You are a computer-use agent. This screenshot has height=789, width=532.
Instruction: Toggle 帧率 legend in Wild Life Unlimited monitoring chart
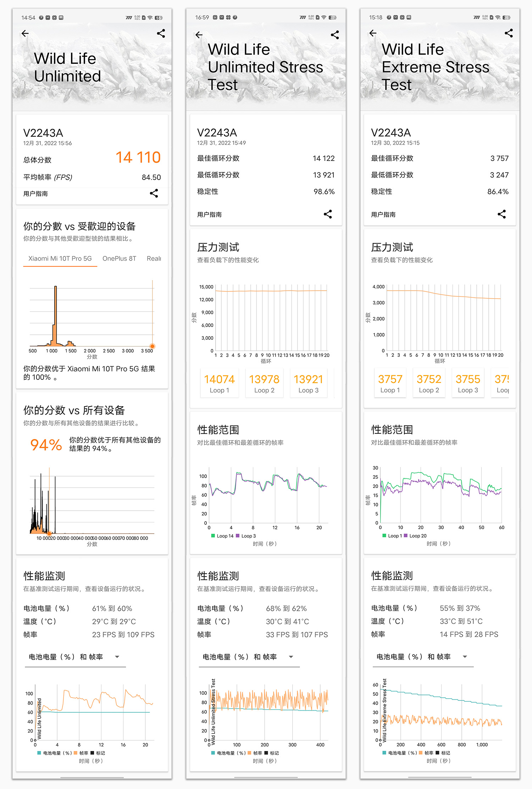[x=81, y=753]
